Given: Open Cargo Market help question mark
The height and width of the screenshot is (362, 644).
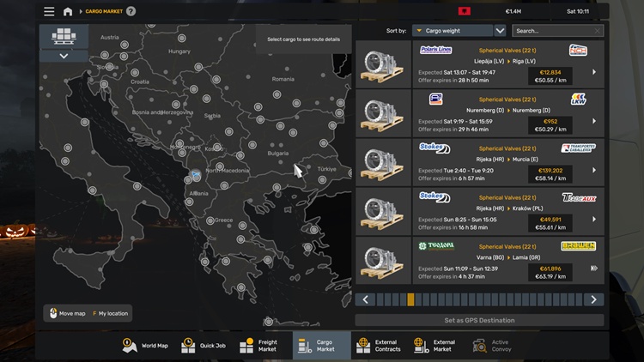Looking at the screenshot, I should (x=131, y=11).
